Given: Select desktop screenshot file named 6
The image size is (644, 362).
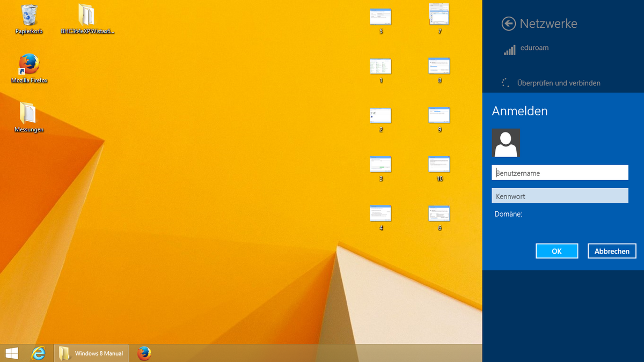Looking at the screenshot, I should click(439, 214).
